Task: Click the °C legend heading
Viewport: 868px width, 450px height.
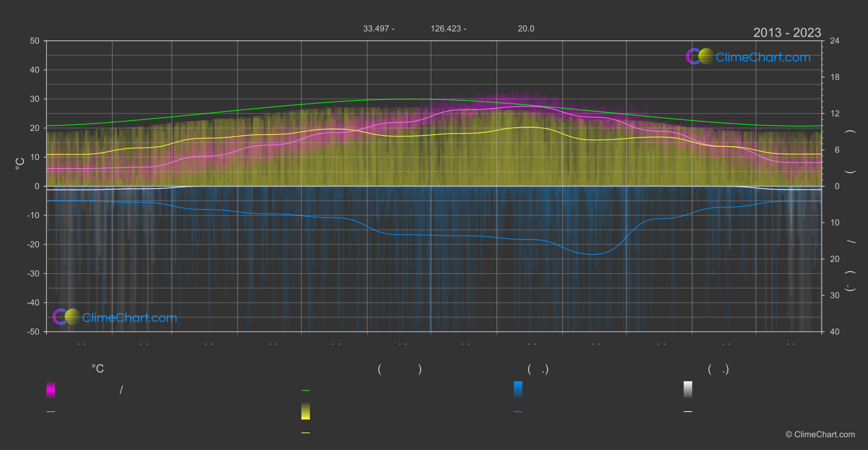Action: click(x=98, y=369)
